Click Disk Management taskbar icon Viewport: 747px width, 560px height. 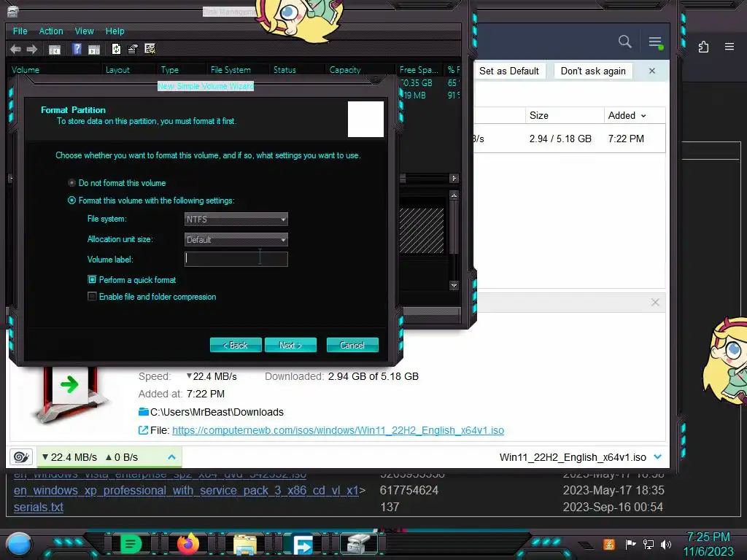(x=359, y=544)
